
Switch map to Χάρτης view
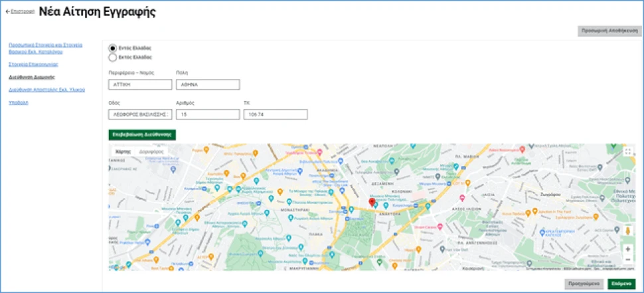coord(123,151)
